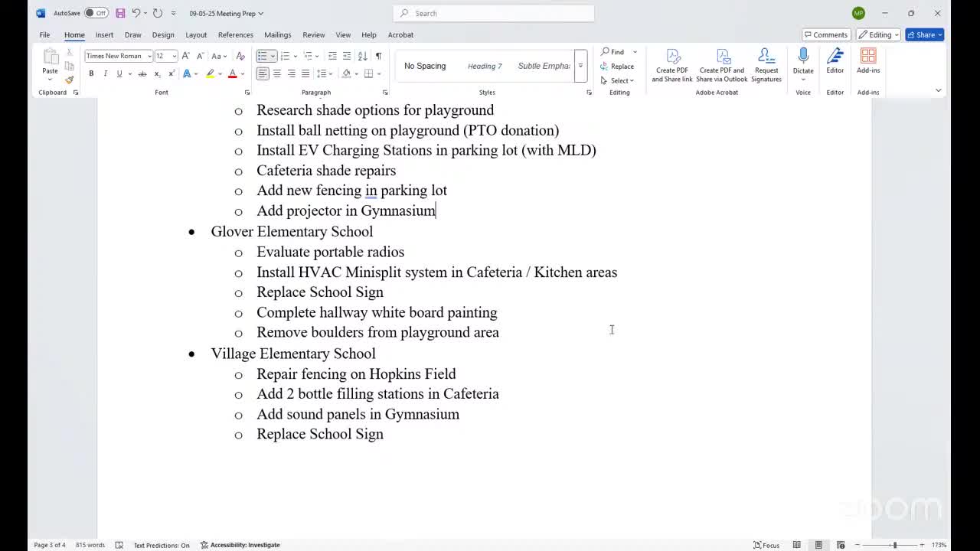Apply the Heading 7 style
Image resolution: width=980 pixels, height=551 pixels.
(x=485, y=66)
